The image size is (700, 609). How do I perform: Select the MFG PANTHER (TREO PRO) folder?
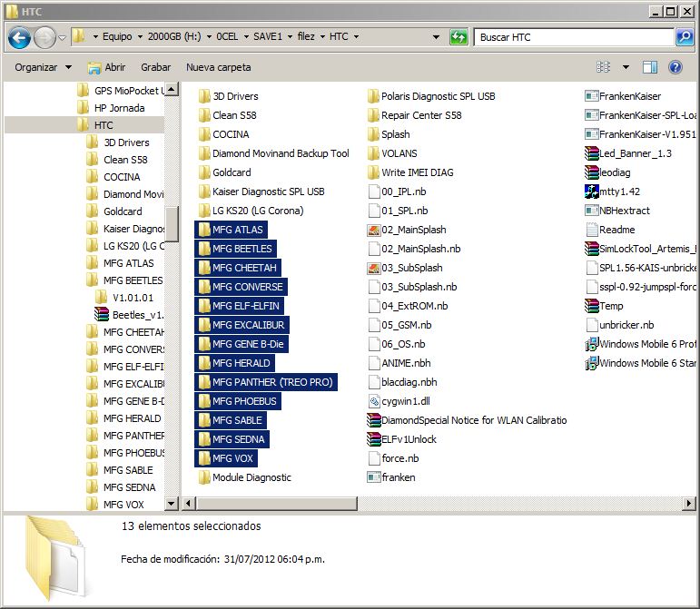point(267,382)
